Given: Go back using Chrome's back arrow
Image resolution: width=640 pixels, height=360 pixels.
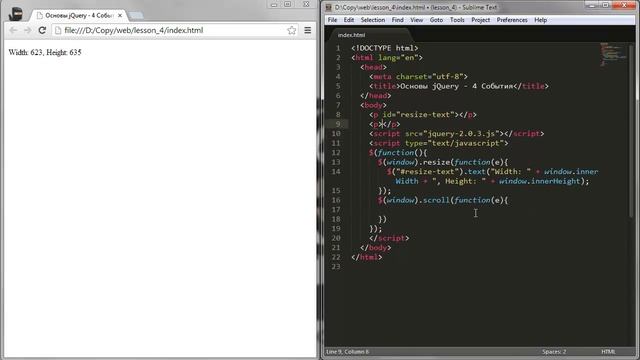Looking at the screenshot, I should [x=13, y=30].
